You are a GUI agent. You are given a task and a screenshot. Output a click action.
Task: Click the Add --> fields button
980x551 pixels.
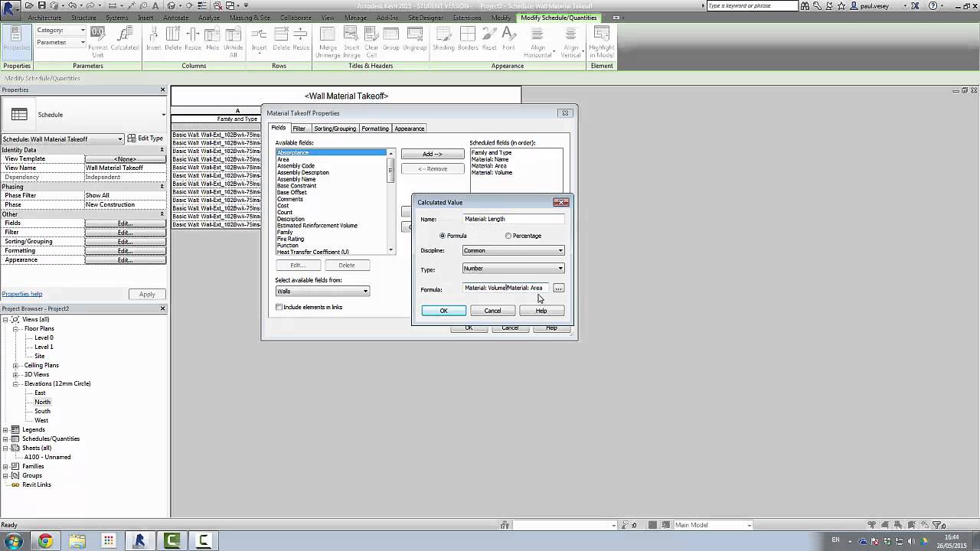433,154
